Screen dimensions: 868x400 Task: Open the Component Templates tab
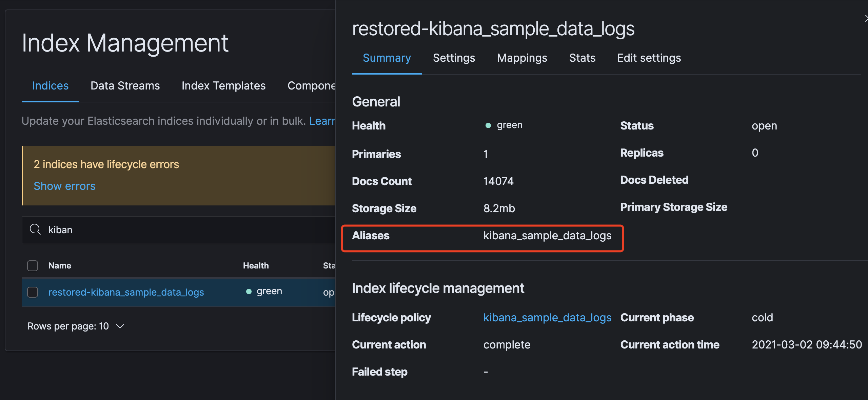click(x=311, y=86)
